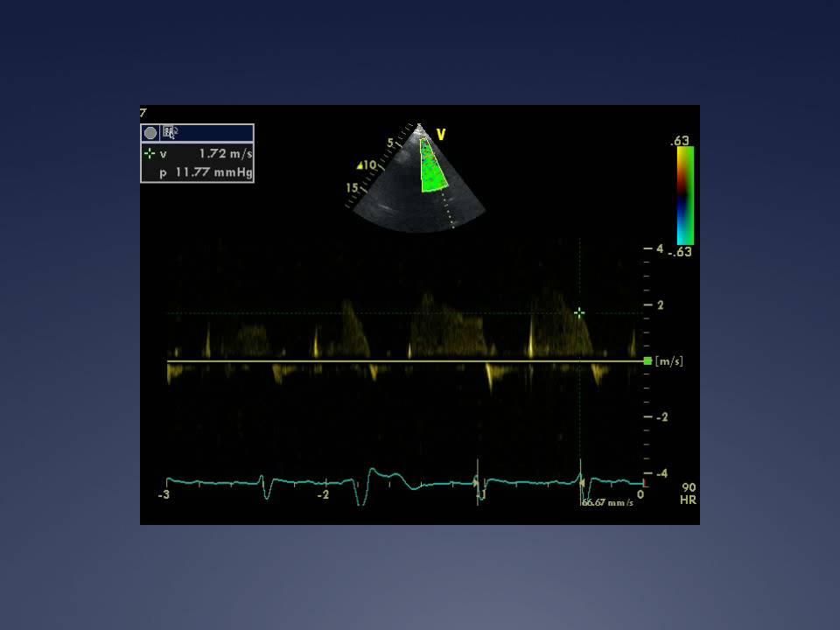Click the HR 90 heart rate display
The width and height of the screenshot is (840, 630).
(x=688, y=493)
